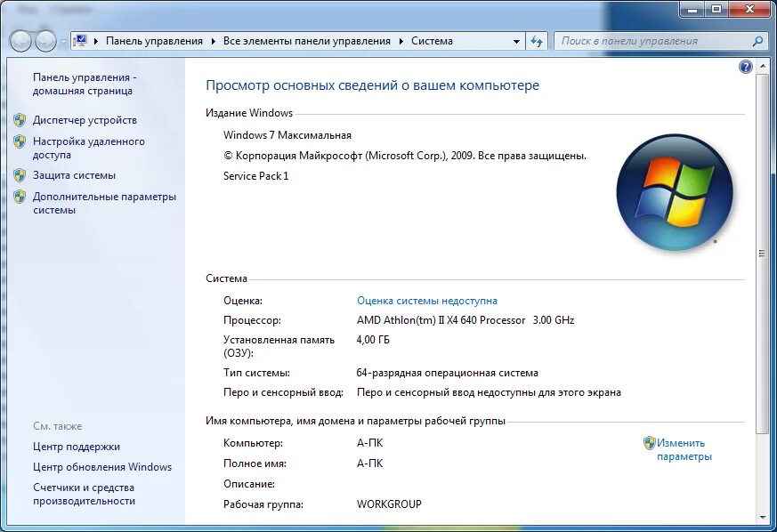Click shield icon beside Диспетчер устройств

(20, 120)
